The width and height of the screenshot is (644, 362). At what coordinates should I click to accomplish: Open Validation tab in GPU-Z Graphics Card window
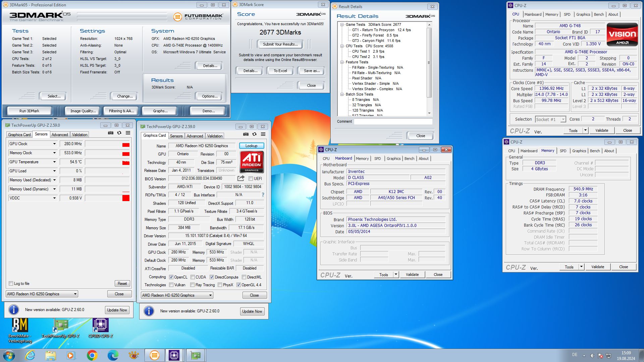215,136
